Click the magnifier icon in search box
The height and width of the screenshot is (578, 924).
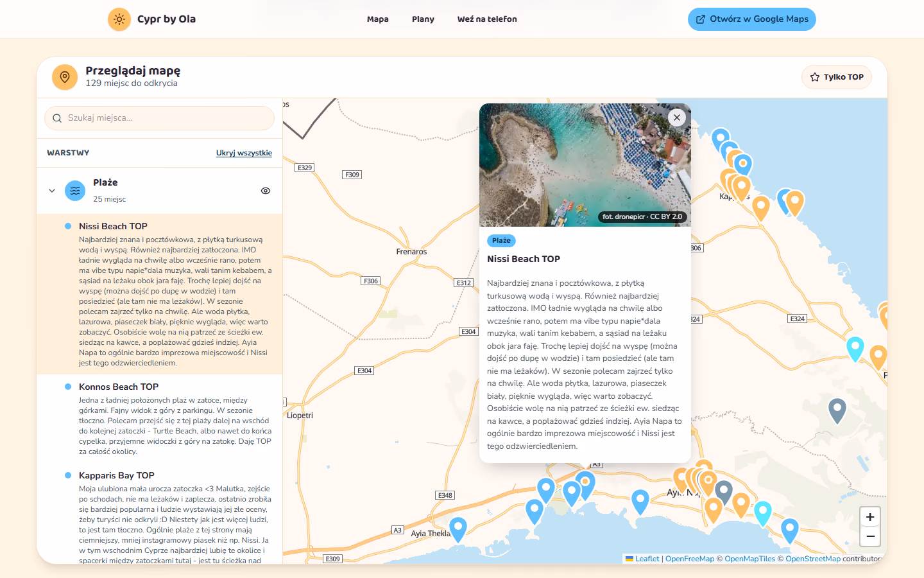(57, 118)
